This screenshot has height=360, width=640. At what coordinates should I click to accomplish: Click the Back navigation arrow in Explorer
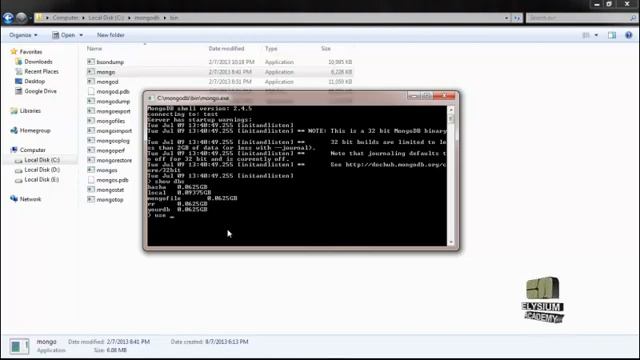click(8, 18)
